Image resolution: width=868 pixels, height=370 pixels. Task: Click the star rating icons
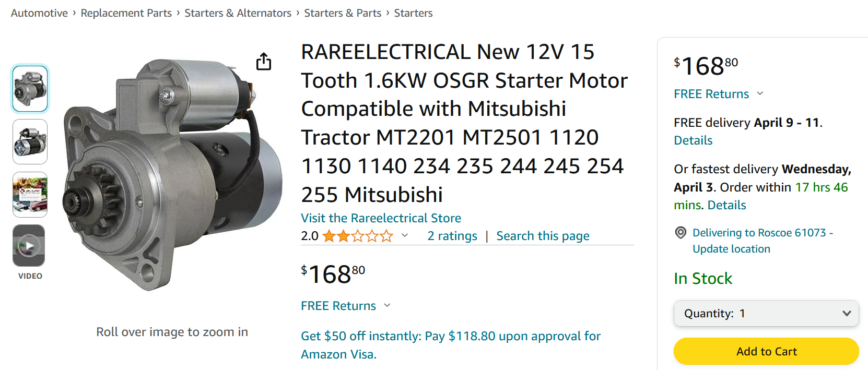358,236
